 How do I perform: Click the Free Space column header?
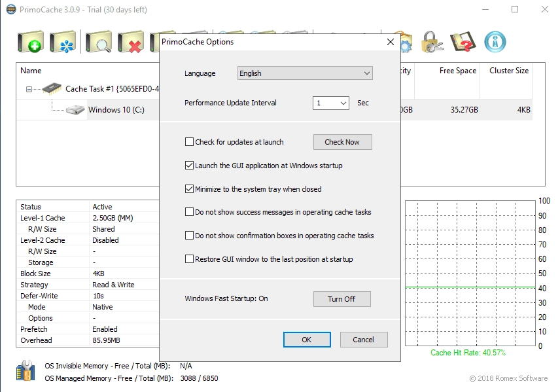(457, 71)
